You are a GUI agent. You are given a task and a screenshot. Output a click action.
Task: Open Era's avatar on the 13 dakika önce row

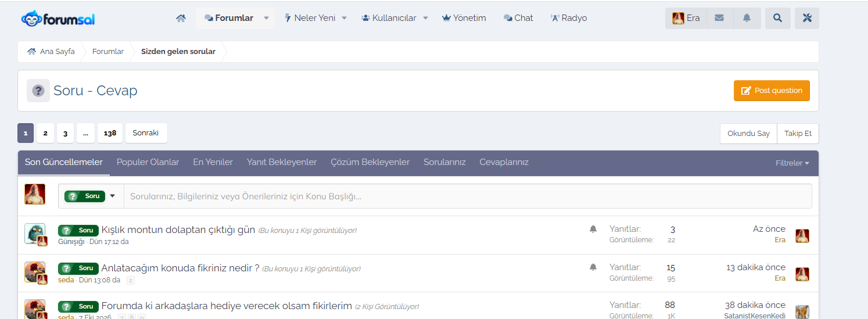click(802, 274)
